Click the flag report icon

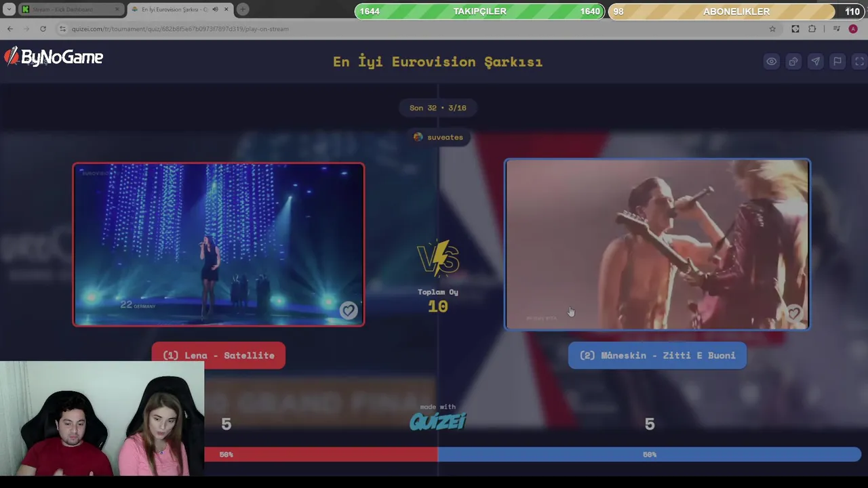pyautogui.click(x=837, y=62)
